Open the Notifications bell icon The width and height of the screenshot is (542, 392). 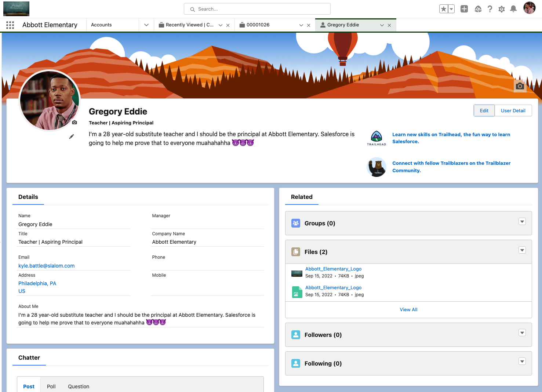[x=513, y=9]
